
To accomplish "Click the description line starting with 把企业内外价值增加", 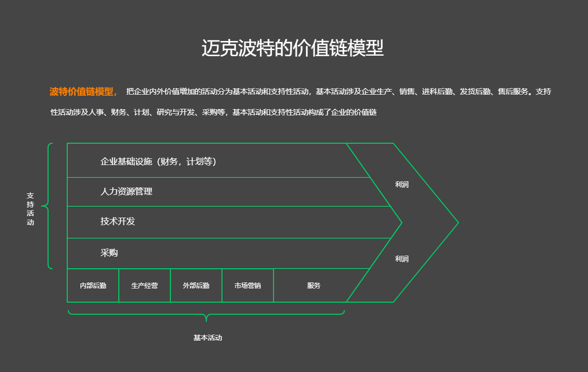I will (338, 92).
